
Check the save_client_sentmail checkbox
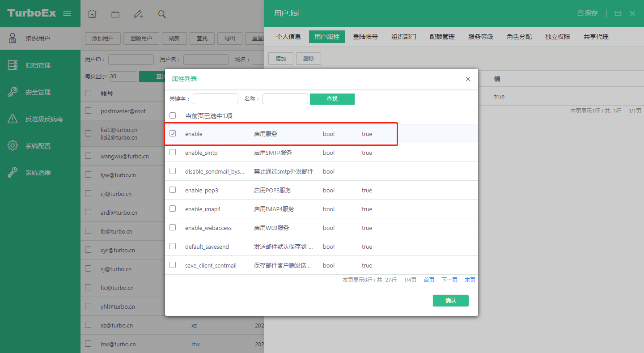pyautogui.click(x=173, y=265)
